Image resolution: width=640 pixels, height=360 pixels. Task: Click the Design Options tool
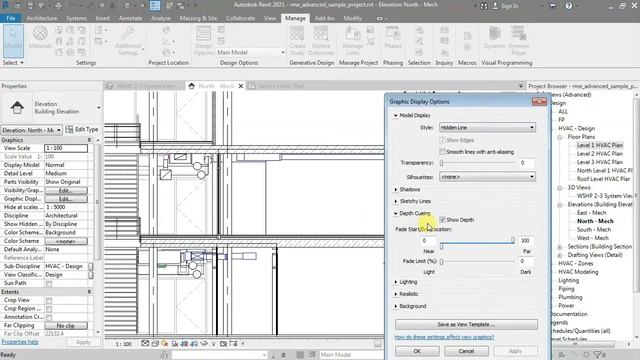(x=203, y=40)
